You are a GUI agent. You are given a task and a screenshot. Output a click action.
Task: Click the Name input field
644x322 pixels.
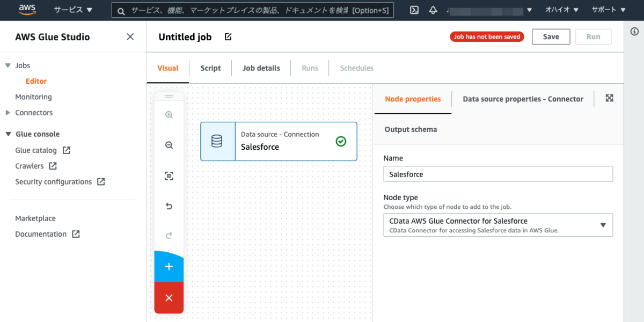498,174
